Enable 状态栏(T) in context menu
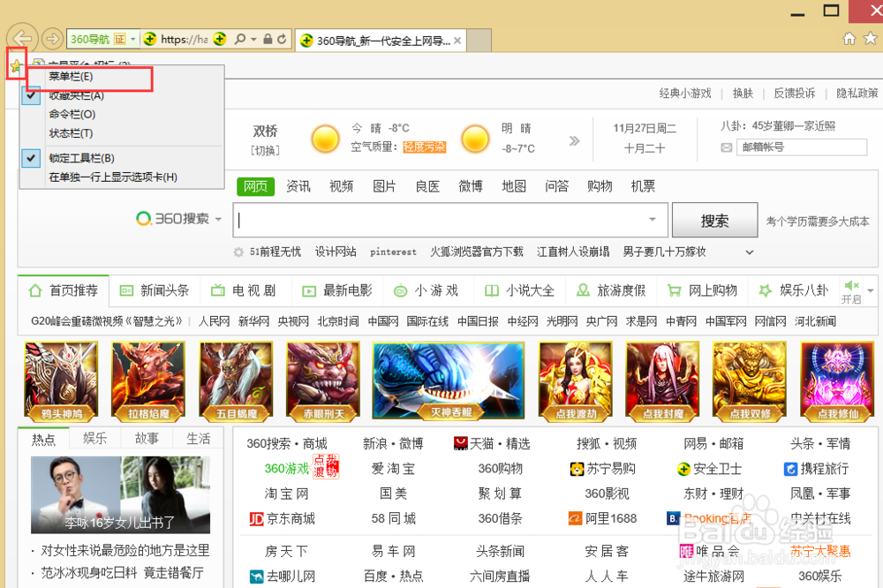This screenshot has width=883, height=588. pyautogui.click(x=122, y=133)
